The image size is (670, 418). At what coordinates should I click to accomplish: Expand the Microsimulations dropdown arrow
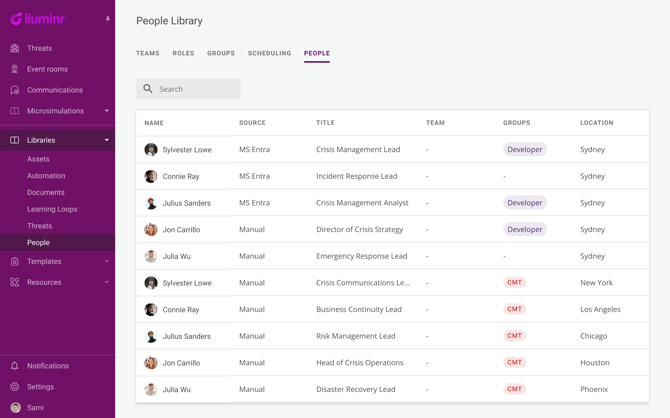pos(107,111)
